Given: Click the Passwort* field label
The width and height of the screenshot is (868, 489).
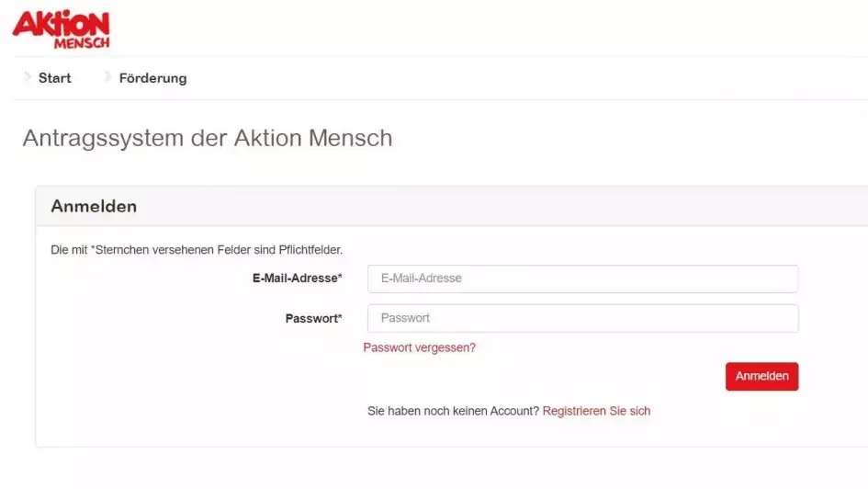Looking at the screenshot, I should pos(314,318).
